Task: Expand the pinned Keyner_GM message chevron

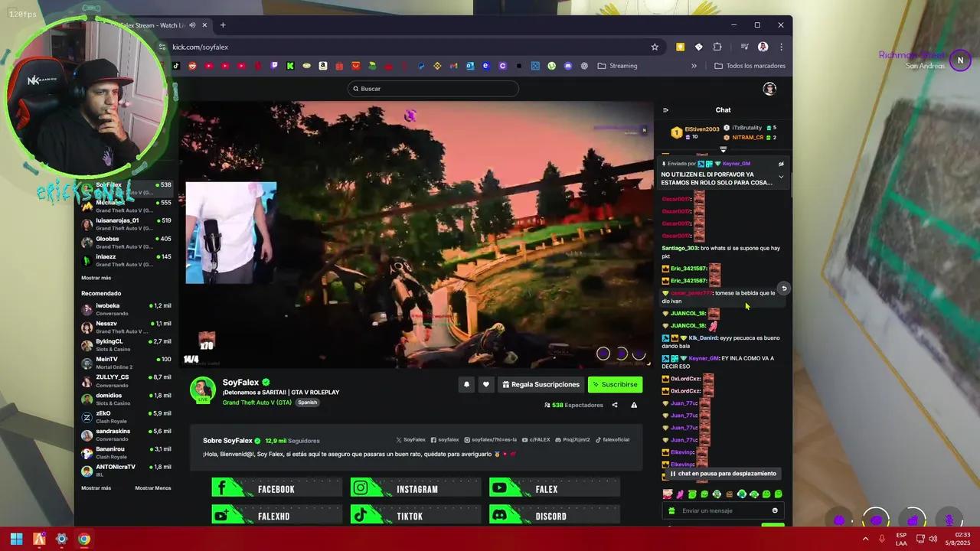Action: [x=781, y=176]
